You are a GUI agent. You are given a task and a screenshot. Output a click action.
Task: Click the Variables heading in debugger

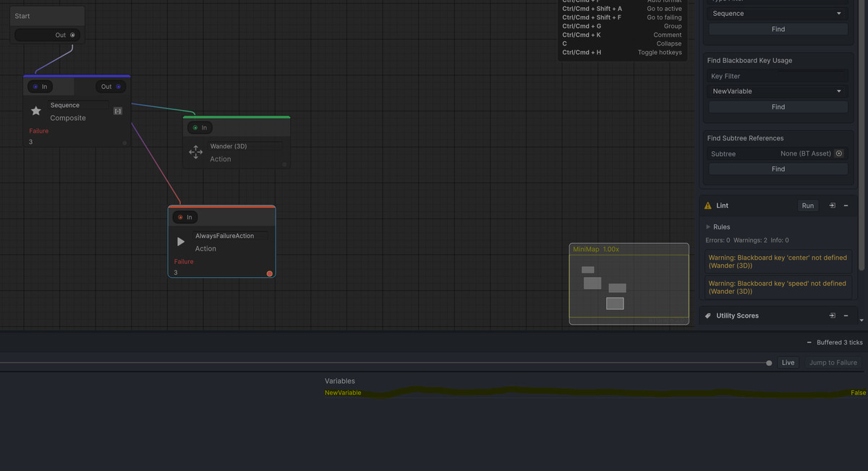tap(340, 381)
